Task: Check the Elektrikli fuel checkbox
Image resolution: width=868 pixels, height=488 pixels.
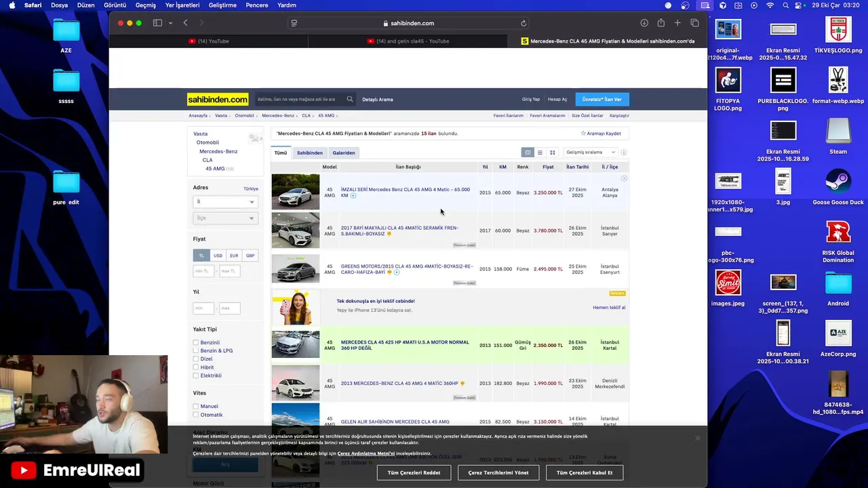Action: [196, 375]
